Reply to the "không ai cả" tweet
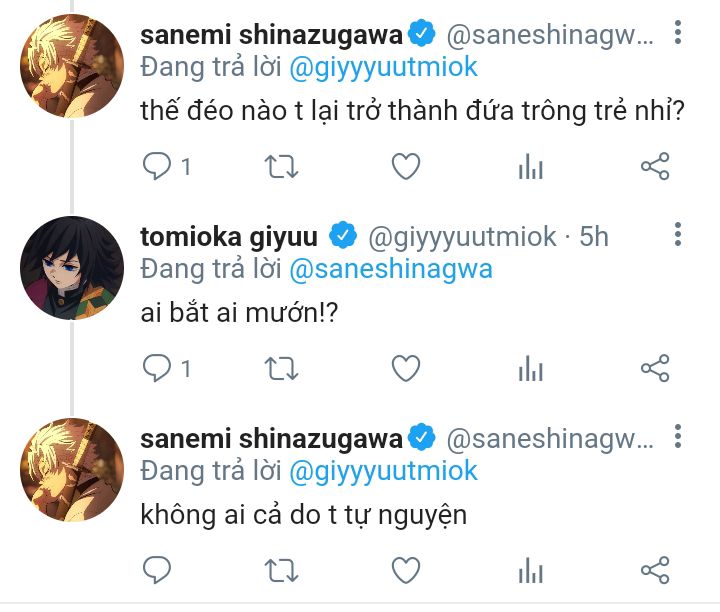The height and width of the screenshot is (612, 720). [x=157, y=570]
